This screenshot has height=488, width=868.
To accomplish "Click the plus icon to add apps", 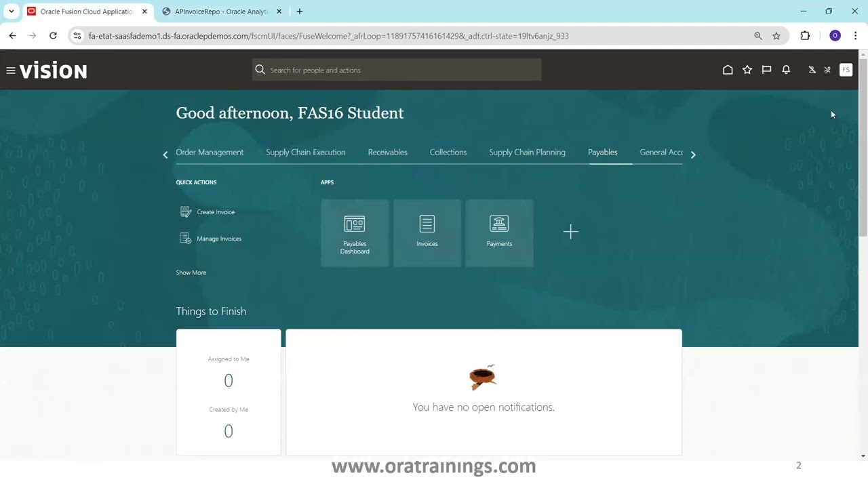I will [570, 232].
